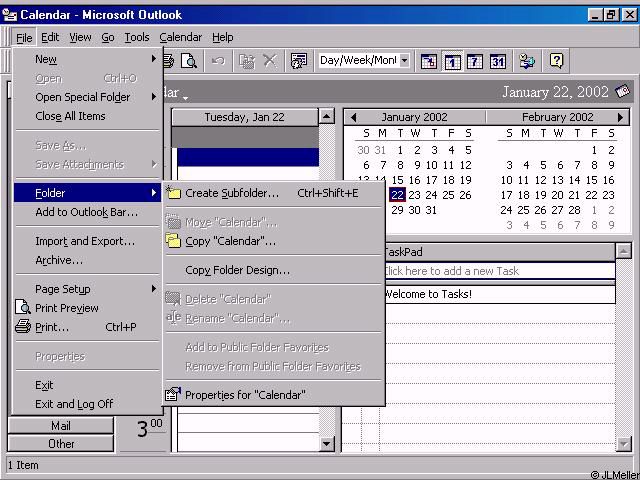
Task: Switch to Week view icon
Action: pyautogui.click(x=475, y=61)
